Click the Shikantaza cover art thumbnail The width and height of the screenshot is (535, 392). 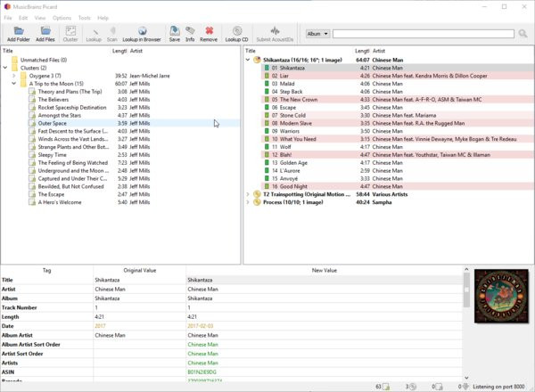point(501,296)
